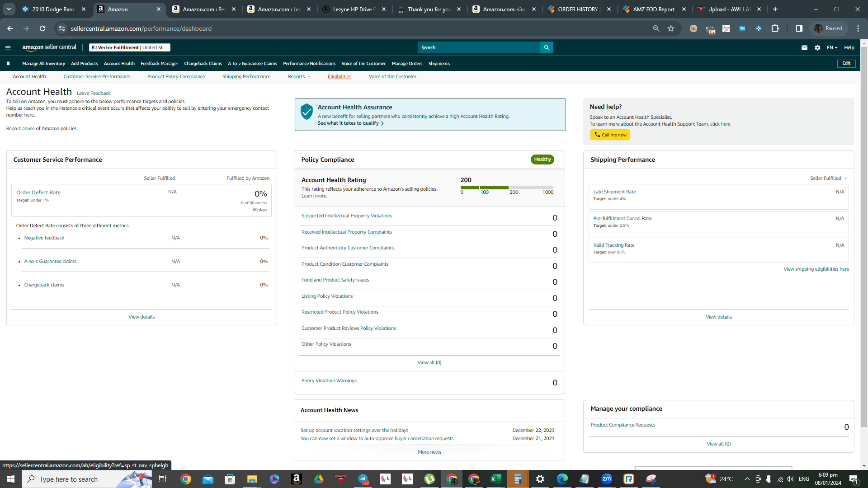Click the Leave Feedback link

pyautogui.click(x=94, y=94)
